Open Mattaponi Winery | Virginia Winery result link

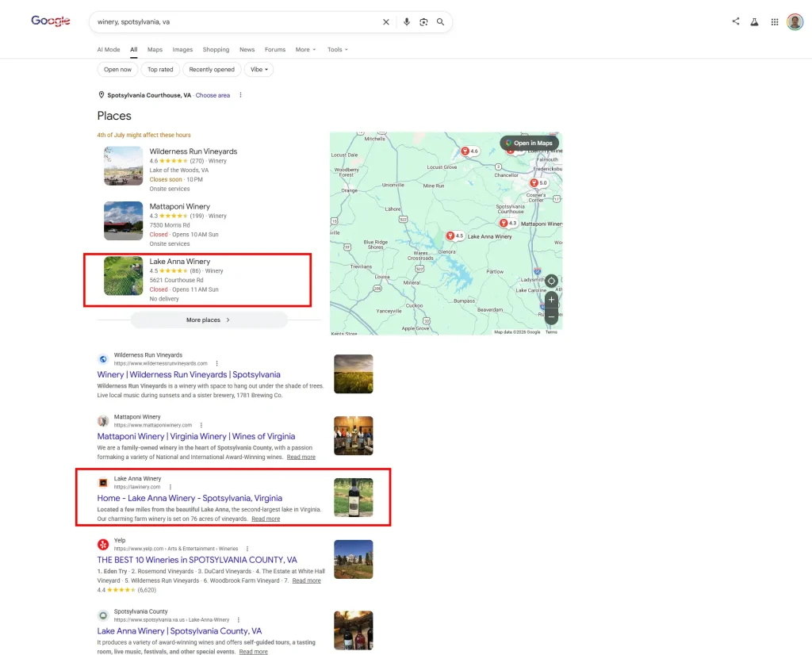click(197, 436)
